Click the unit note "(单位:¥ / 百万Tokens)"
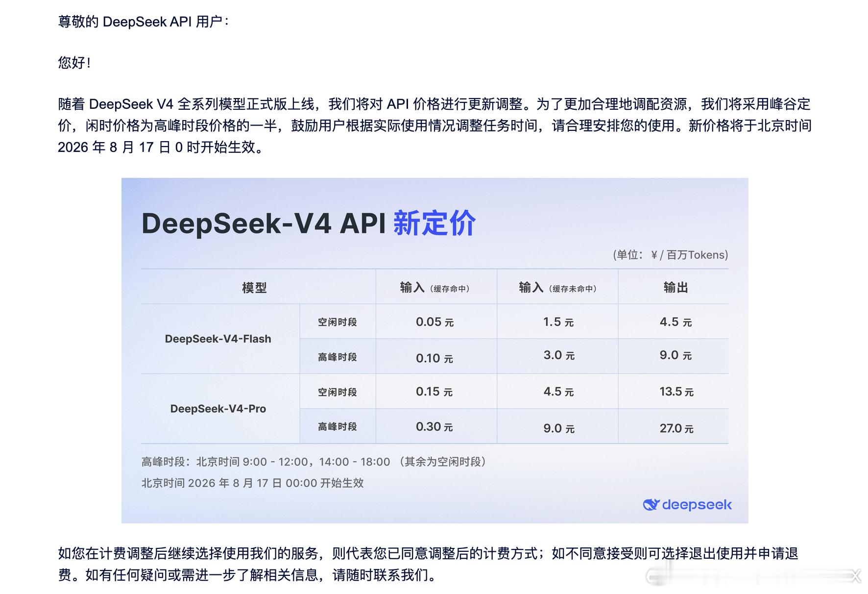Screen dimensions: 868x594 pyautogui.click(x=670, y=255)
